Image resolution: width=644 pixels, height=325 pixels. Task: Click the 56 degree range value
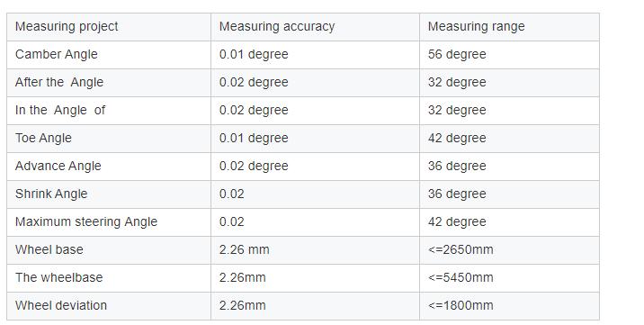[x=509, y=55]
